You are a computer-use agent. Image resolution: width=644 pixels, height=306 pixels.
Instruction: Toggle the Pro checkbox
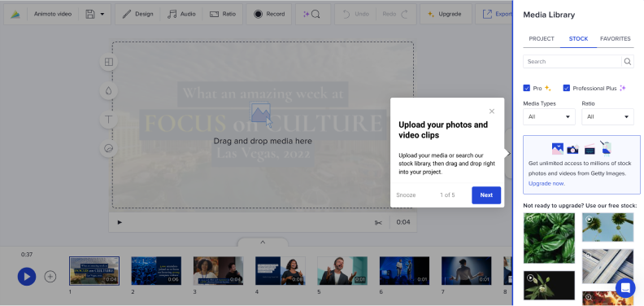pos(527,88)
